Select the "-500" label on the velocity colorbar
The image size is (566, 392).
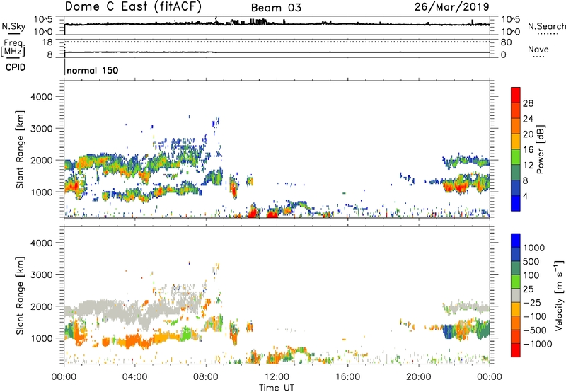pos(535,330)
